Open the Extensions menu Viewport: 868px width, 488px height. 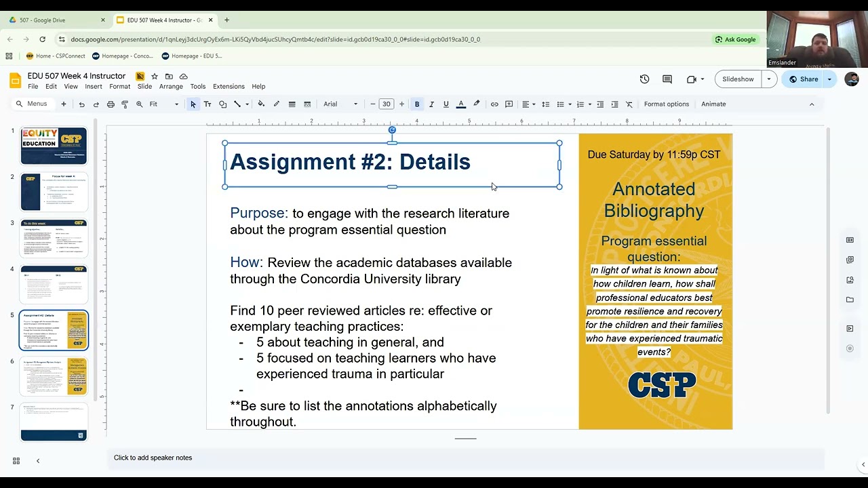(x=229, y=87)
